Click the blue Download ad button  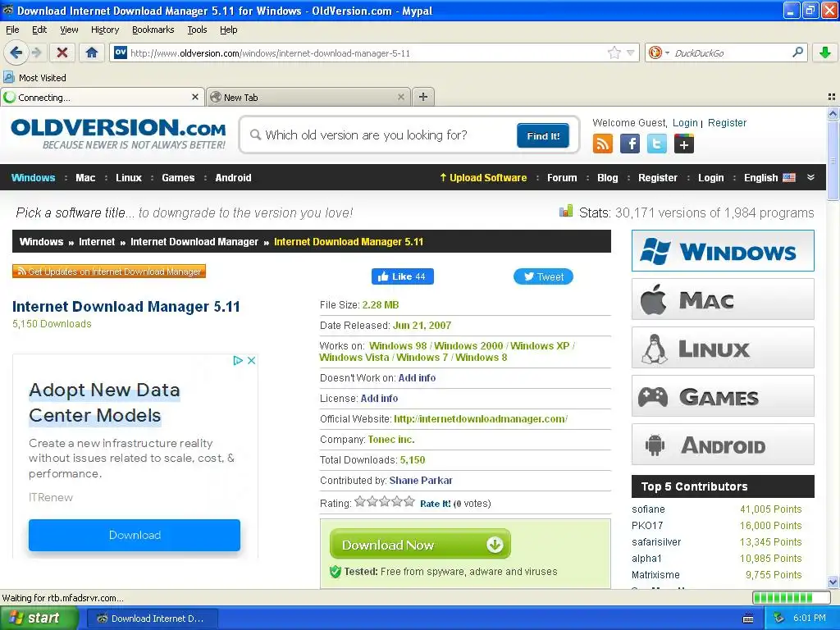[x=135, y=535]
